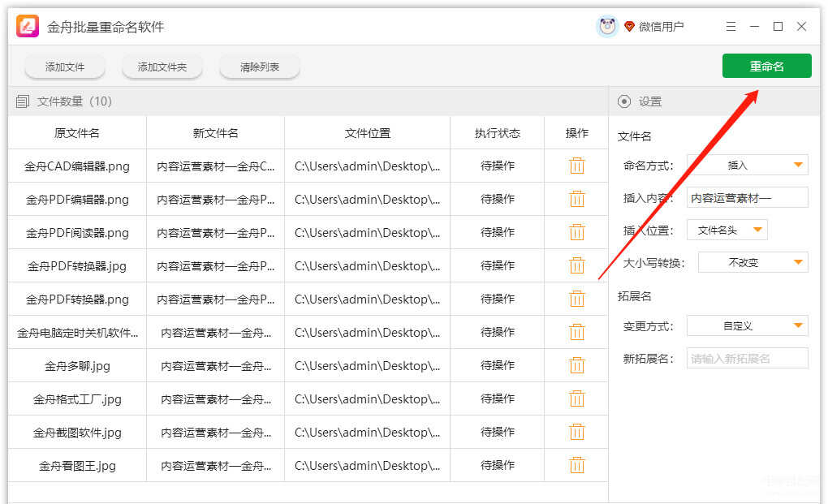Delete 金舟看图王.jpg with its trash icon

click(577, 465)
